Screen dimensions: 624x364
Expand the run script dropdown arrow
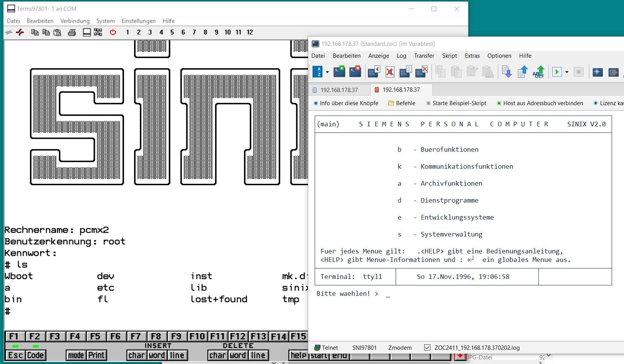pyautogui.click(x=567, y=72)
